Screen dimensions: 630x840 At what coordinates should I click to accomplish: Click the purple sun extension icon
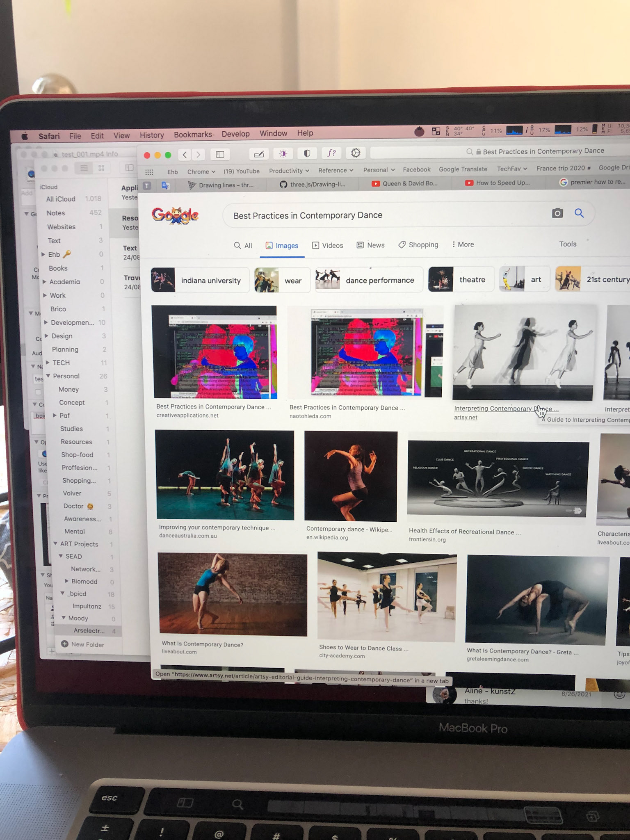click(x=283, y=153)
